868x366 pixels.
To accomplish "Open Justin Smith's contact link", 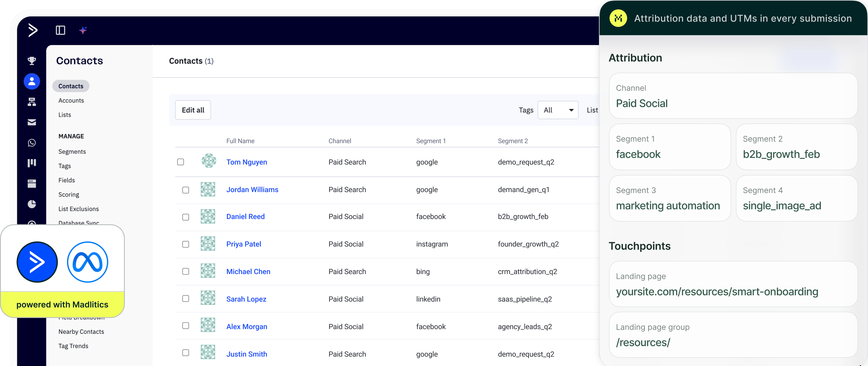I will (247, 354).
